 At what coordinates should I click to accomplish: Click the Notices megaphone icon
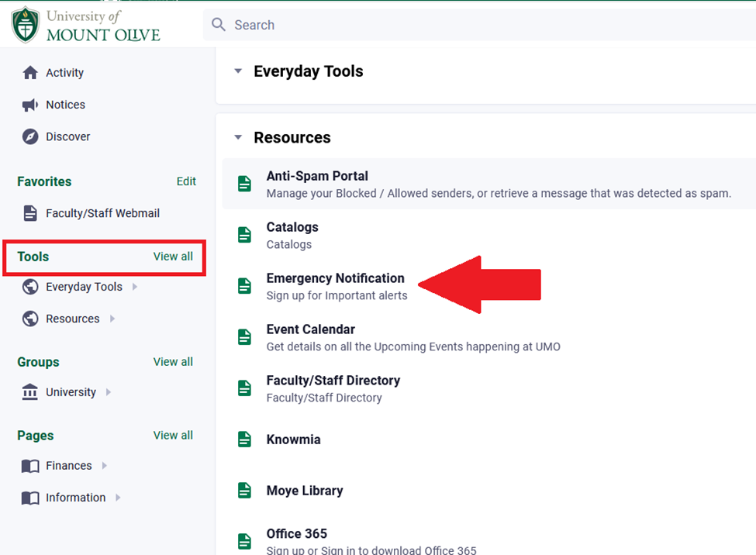(x=30, y=105)
